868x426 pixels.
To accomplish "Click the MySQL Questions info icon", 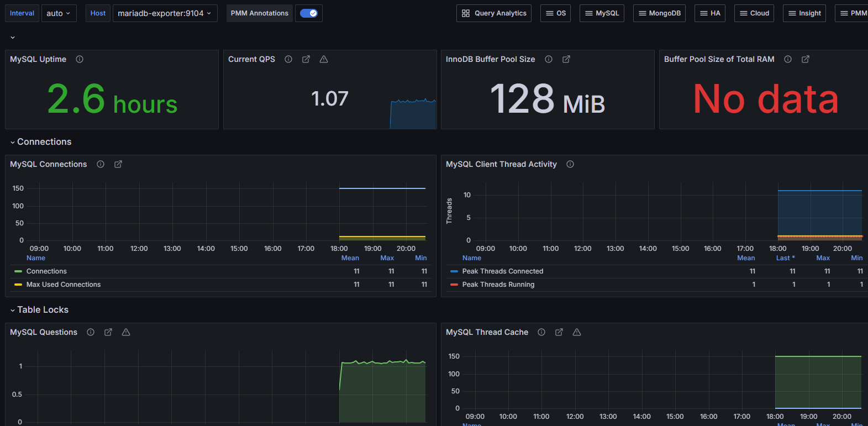I will click(91, 332).
